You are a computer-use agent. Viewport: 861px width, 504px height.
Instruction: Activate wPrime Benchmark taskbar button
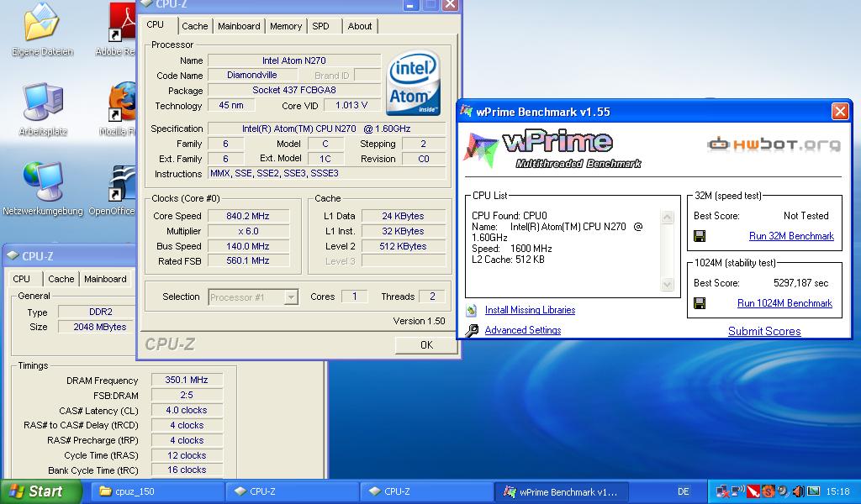tap(563, 491)
